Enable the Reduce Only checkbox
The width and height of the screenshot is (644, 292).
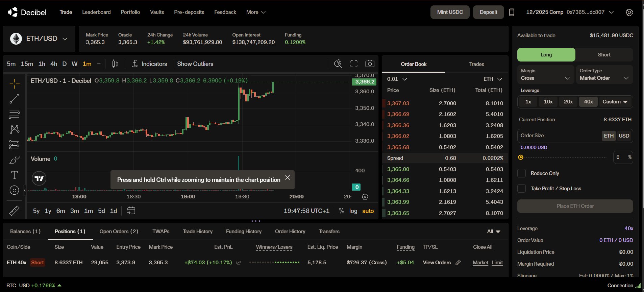(522, 173)
